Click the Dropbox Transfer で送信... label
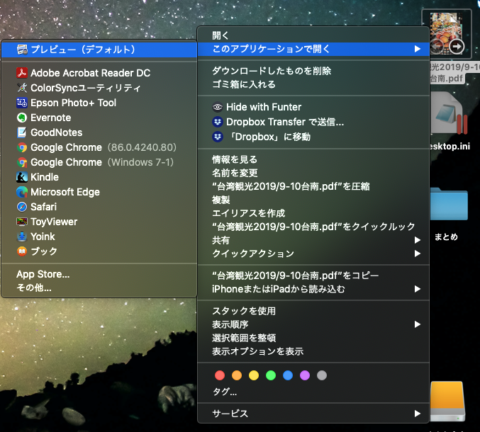The height and width of the screenshot is (432, 480). click(285, 122)
